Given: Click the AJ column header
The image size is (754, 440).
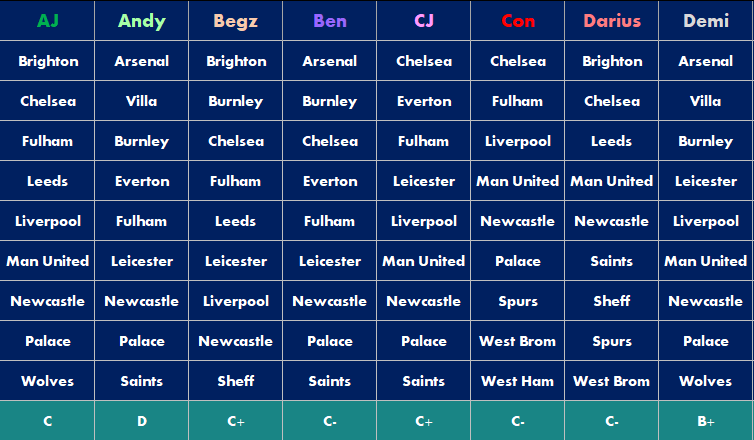Looking at the screenshot, I should point(47,21).
